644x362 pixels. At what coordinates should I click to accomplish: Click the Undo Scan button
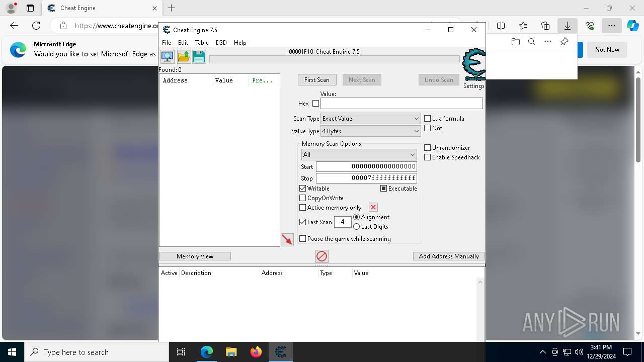(439, 80)
